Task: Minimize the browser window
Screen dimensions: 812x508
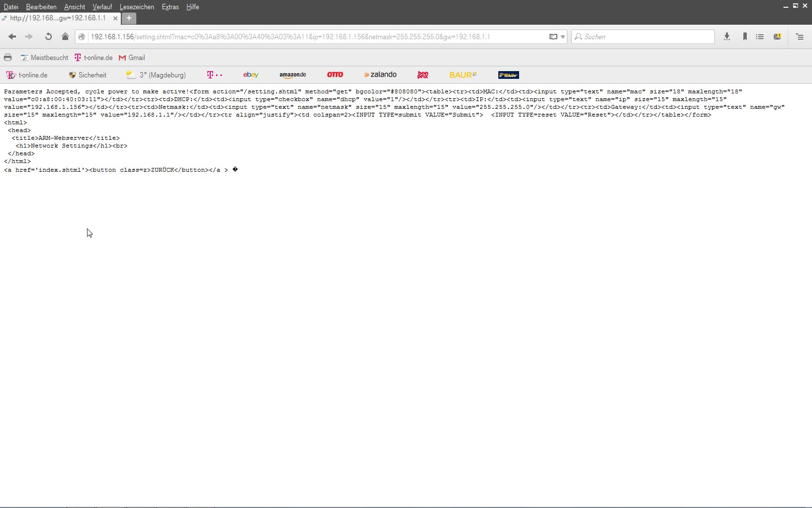Action: click(x=786, y=6)
